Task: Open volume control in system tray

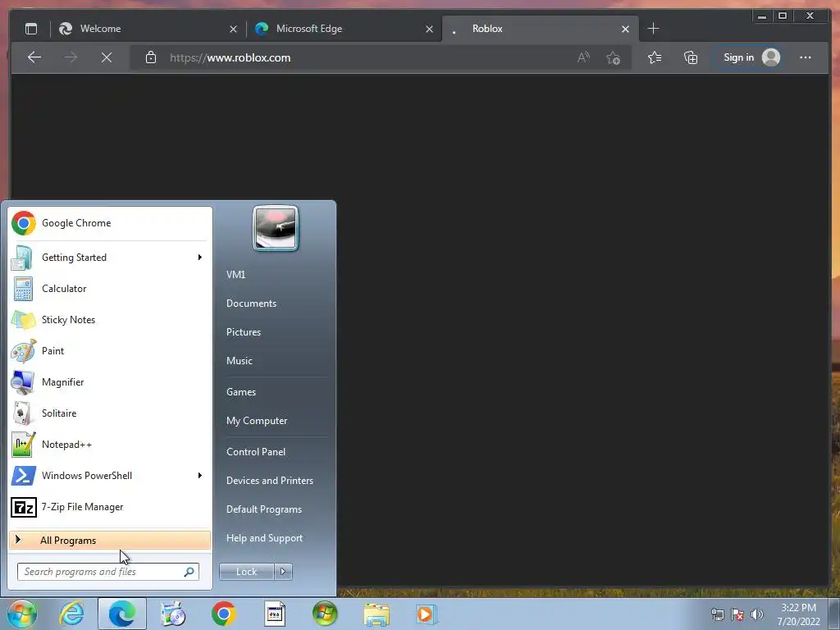Action: click(x=757, y=614)
